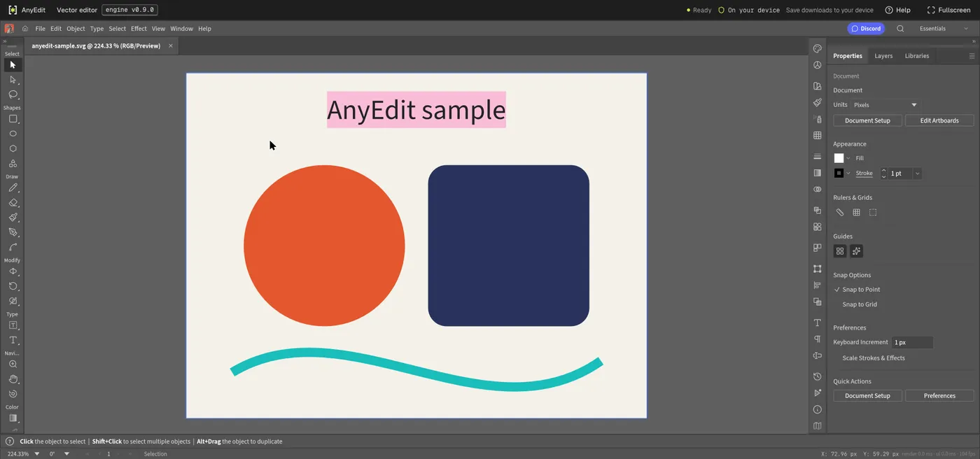
Task: Toggle rulers icon under Rulers & Grids
Action: pos(840,213)
